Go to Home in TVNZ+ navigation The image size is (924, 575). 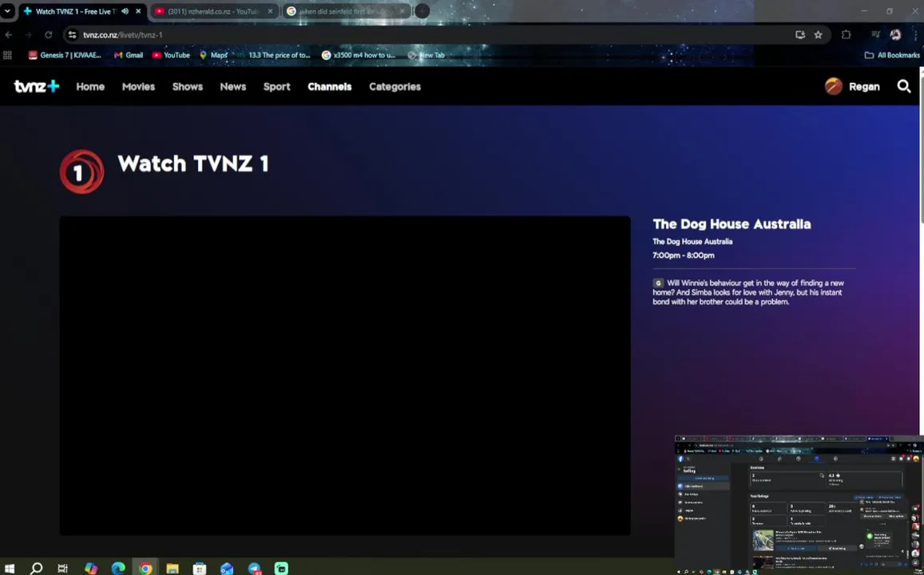[90, 86]
